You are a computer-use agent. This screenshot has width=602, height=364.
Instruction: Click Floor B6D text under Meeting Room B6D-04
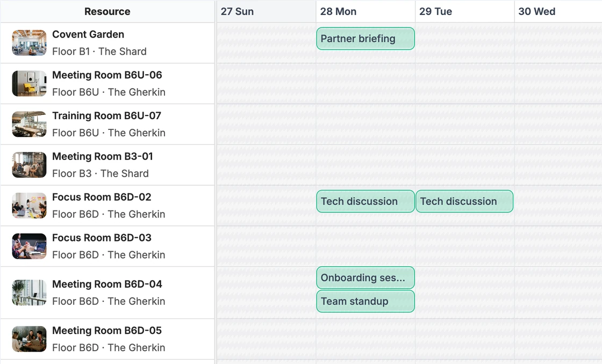coord(109,301)
